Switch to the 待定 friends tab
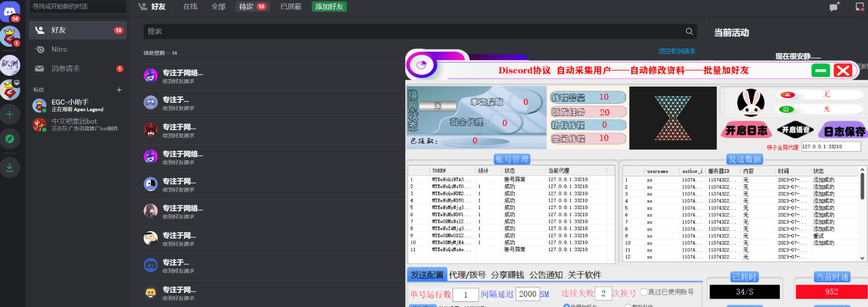The height and width of the screenshot is (307, 868). click(252, 7)
